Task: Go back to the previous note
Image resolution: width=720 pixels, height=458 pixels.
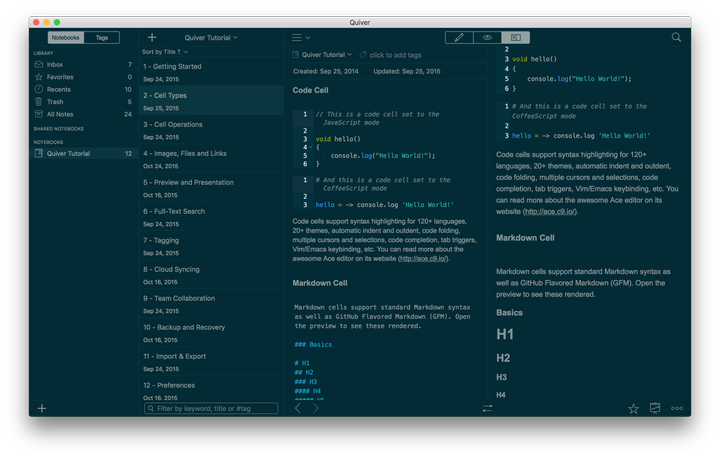Action: pyautogui.click(x=297, y=408)
